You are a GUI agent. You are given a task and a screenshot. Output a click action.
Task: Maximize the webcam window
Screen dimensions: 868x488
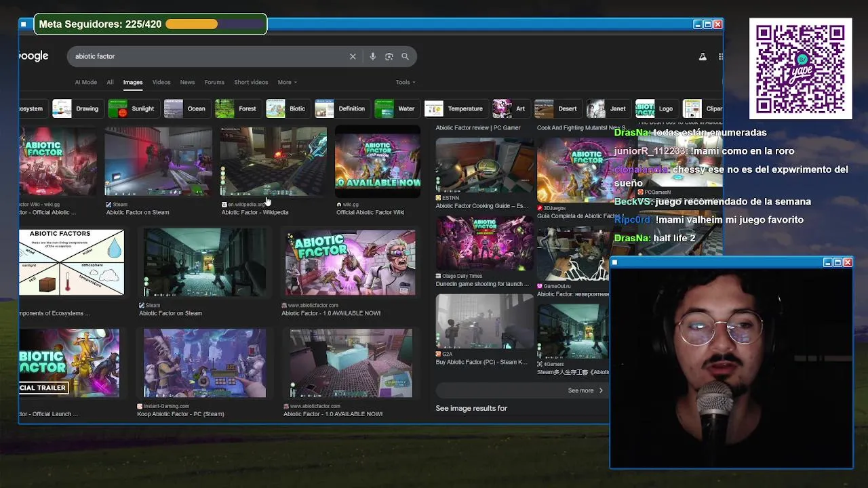click(837, 262)
